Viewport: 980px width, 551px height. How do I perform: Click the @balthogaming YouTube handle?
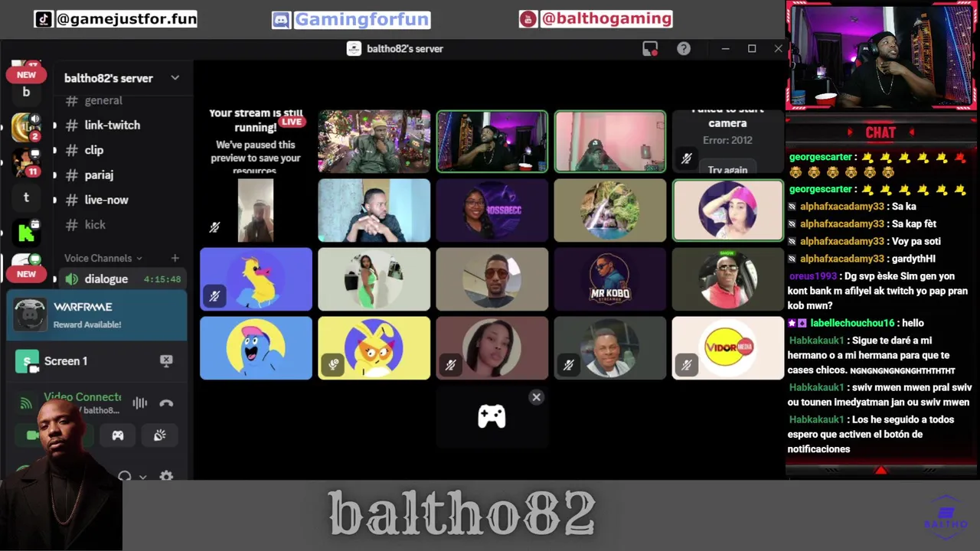click(x=606, y=19)
